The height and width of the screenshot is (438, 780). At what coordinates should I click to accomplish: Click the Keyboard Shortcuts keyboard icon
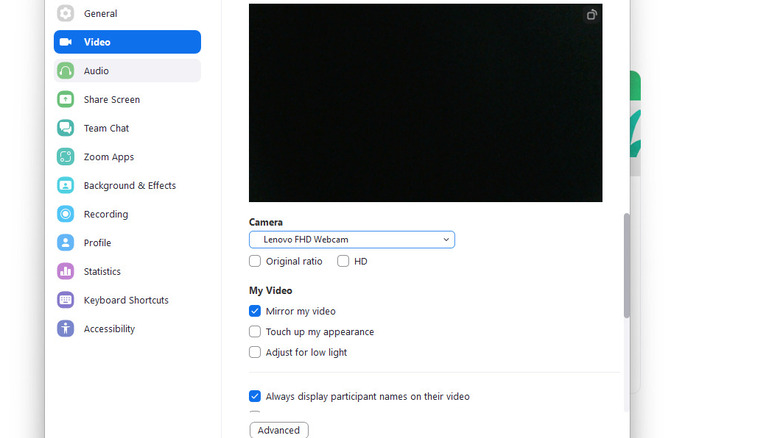pos(65,300)
